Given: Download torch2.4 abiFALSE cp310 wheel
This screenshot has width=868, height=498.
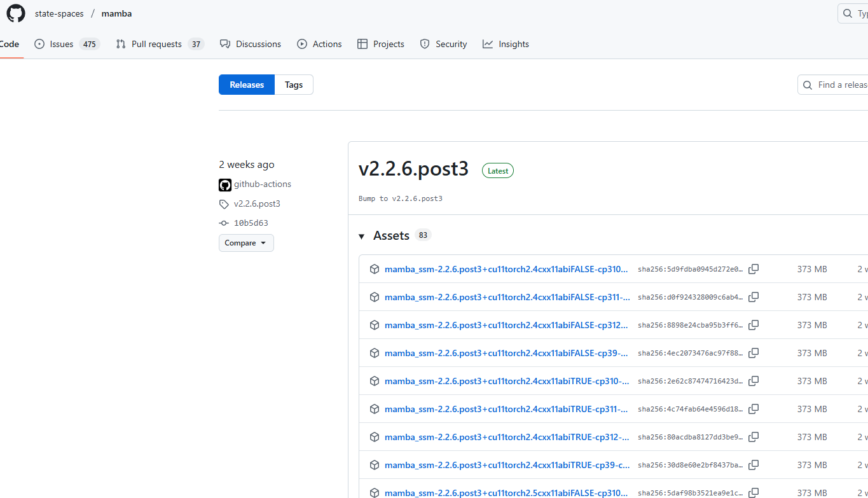Looking at the screenshot, I should point(507,269).
